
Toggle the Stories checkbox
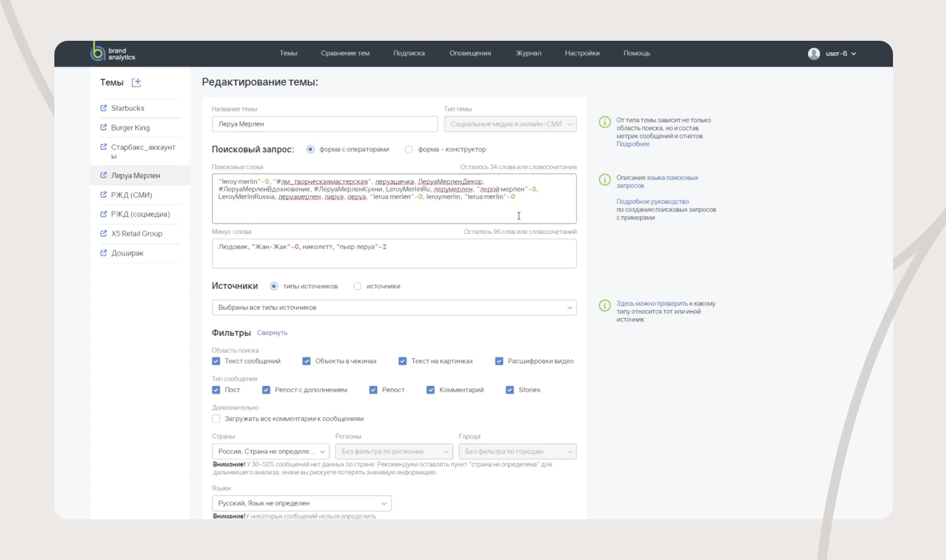coord(510,390)
